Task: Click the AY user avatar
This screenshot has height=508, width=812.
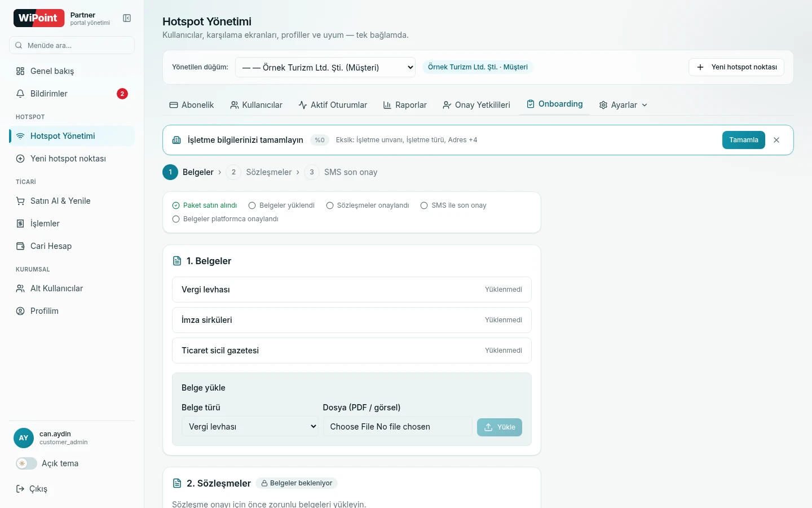Action: (x=24, y=438)
